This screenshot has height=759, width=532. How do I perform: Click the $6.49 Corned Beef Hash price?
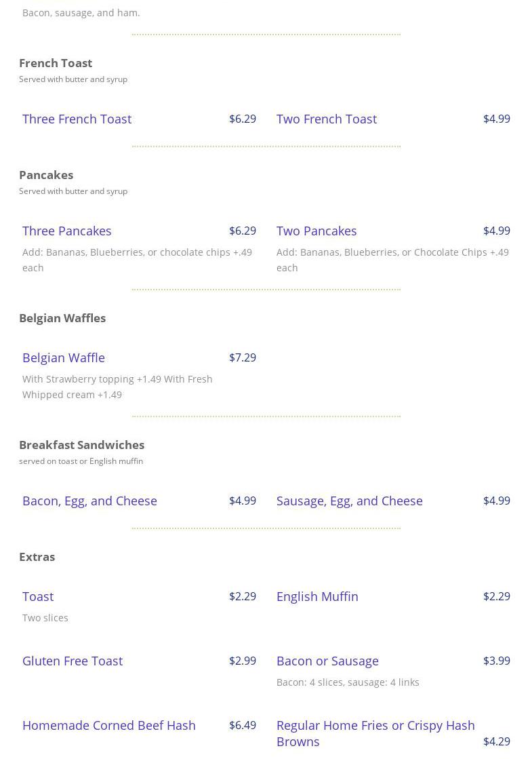[x=243, y=725]
